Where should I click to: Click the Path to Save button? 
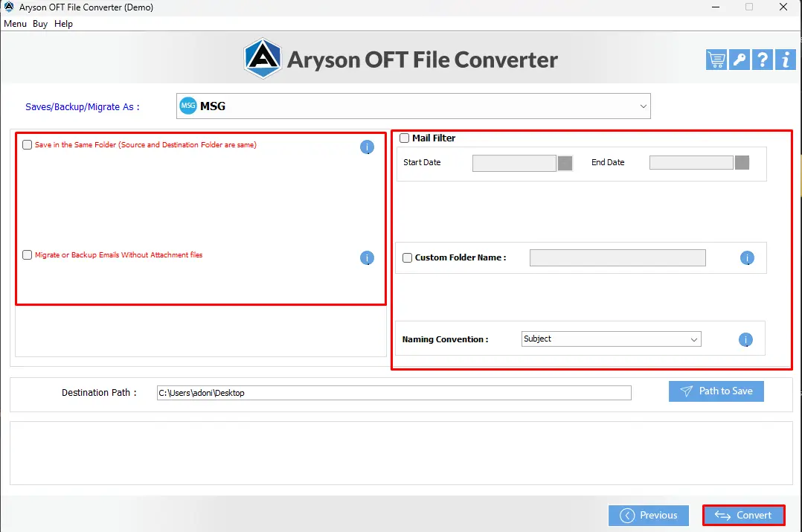(x=716, y=391)
